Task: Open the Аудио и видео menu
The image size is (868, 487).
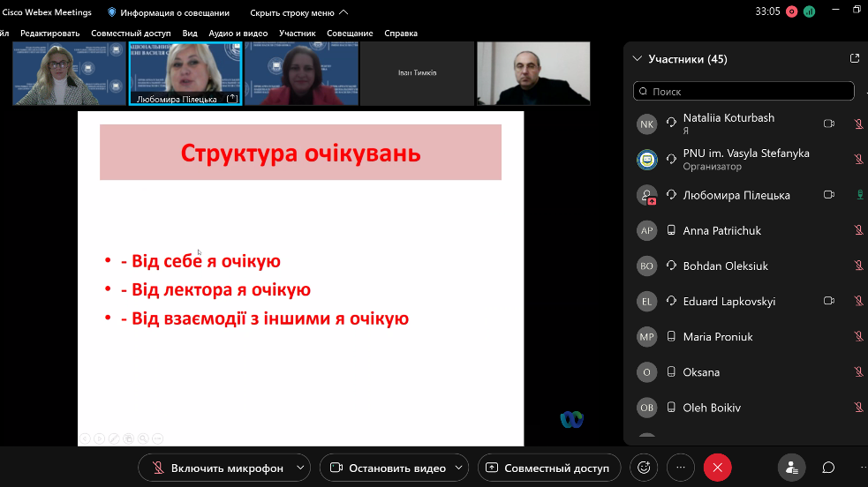Action: point(238,34)
